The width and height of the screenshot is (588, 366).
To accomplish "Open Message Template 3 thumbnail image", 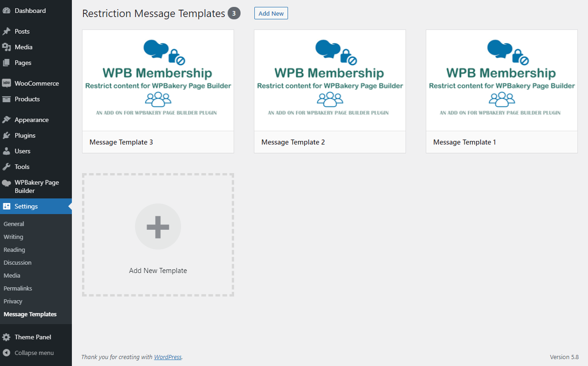I will point(158,81).
